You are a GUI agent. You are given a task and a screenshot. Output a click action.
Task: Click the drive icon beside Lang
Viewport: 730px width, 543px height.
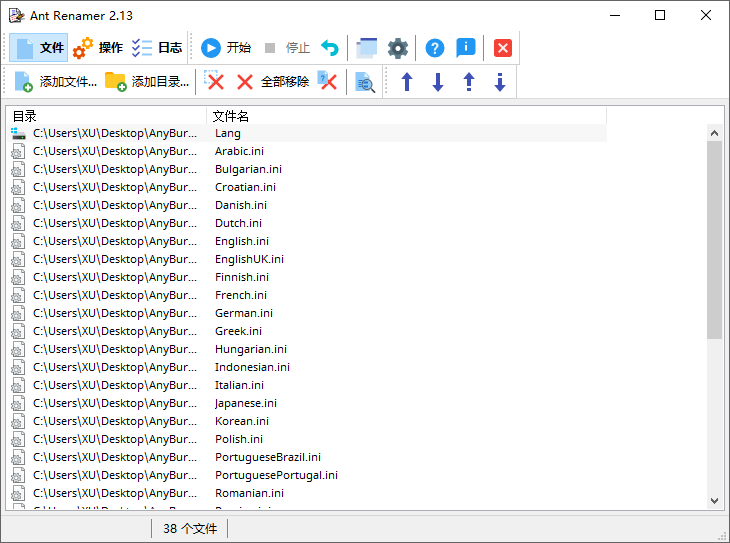[x=18, y=134]
